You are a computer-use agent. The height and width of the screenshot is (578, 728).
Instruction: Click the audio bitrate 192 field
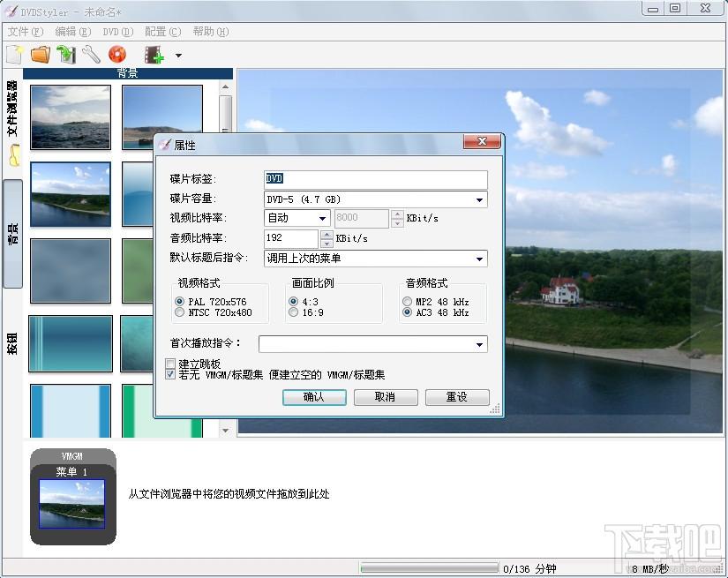pyautogui.click(x=291, y=238)
